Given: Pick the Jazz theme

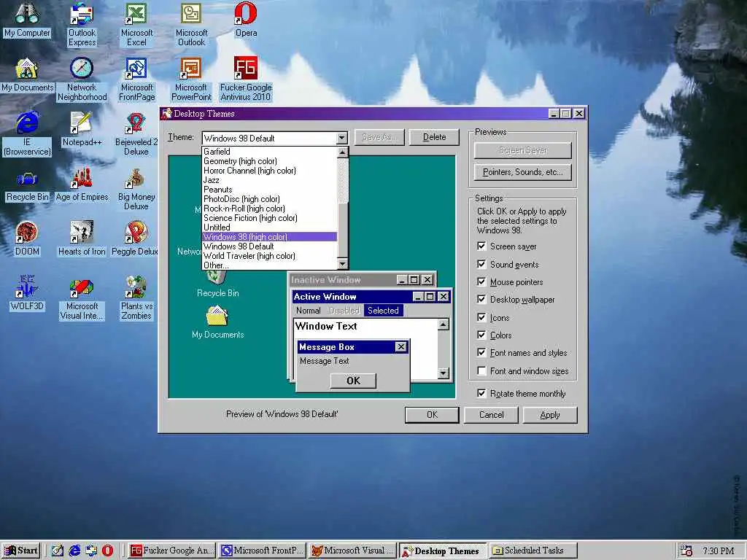Looking at the screenshot, I should click(270, 180).
